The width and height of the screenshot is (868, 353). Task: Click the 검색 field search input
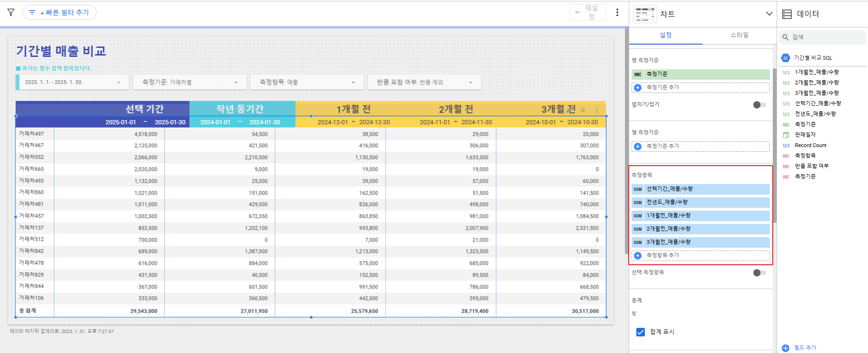tap(823, 37)
